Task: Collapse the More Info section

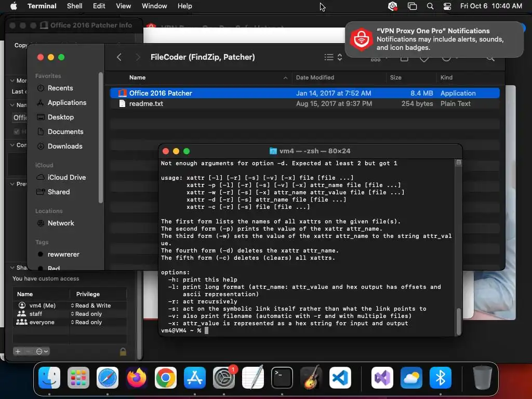Action: tap(12, 81)
